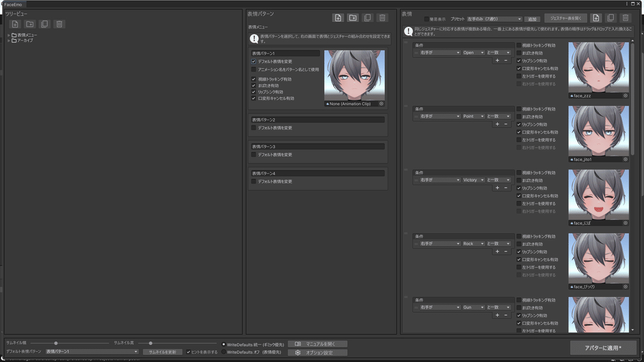The image size is (644, 362).
Task: Click the duplicate icon in the 表情 panel header
Action: tap(611, 18)
